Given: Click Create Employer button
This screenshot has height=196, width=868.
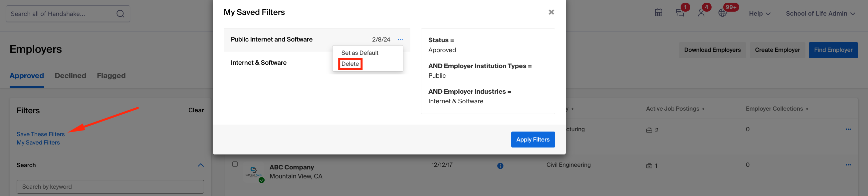Looking at the screenshot, I should [777, 50].
